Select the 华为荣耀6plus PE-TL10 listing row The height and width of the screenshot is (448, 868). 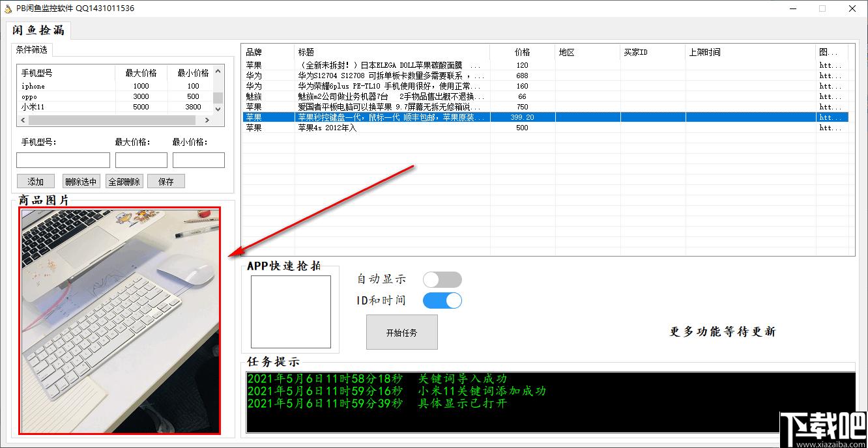[x=545, y=86]
